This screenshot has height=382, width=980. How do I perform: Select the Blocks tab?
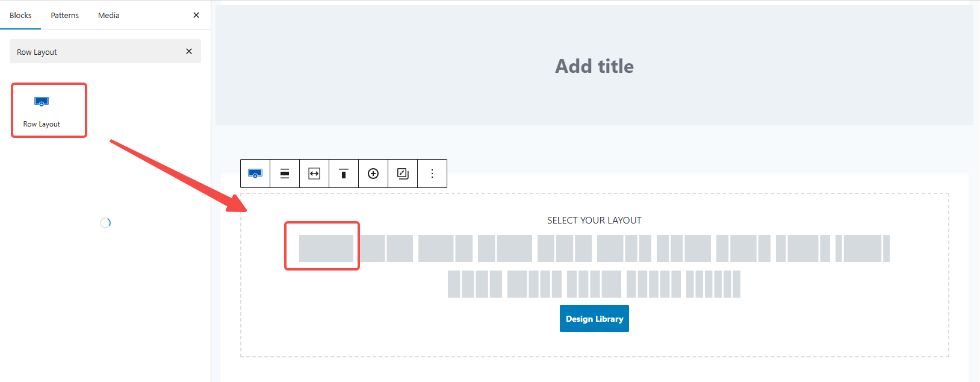pos(20,15)
